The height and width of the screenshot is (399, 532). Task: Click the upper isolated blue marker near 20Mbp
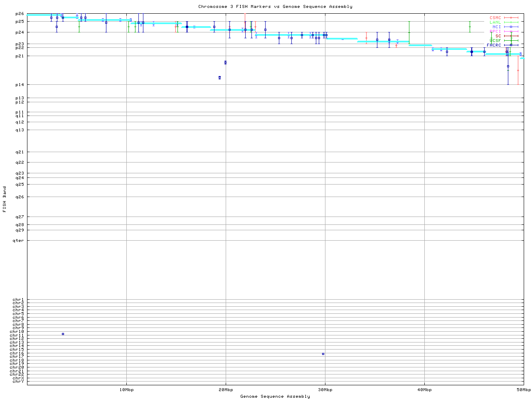[225, 62]
